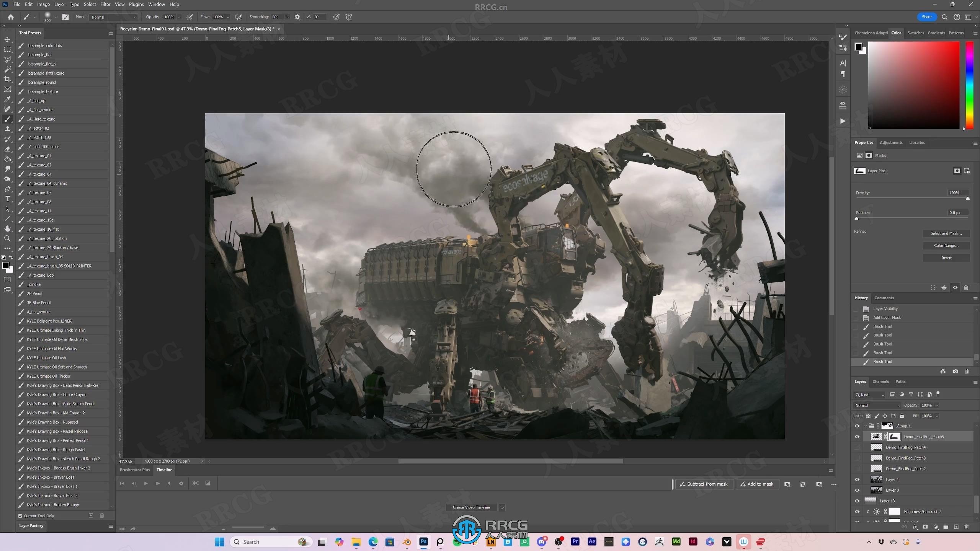
Task: Open the Tool Presets panel menu
Action: tap(111, 33)
